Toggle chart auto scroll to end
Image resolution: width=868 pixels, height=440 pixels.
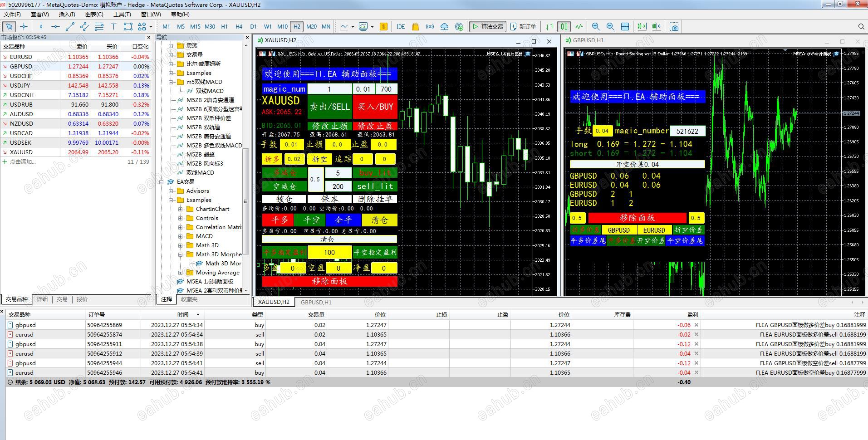click(642, 27)
